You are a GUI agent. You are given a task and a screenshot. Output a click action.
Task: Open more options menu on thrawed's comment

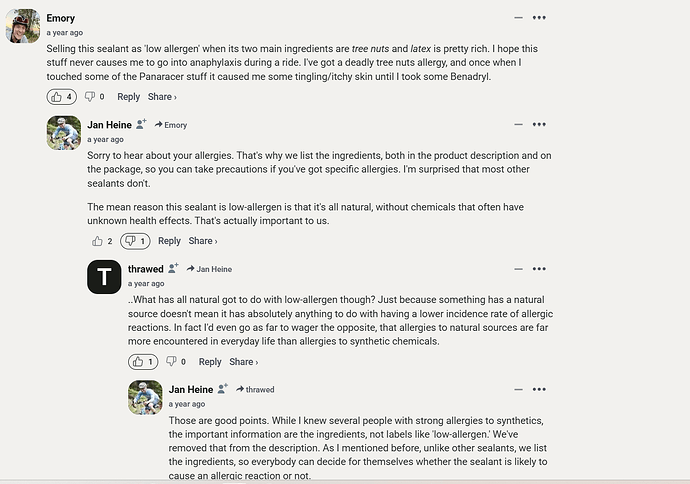(540, 269)
